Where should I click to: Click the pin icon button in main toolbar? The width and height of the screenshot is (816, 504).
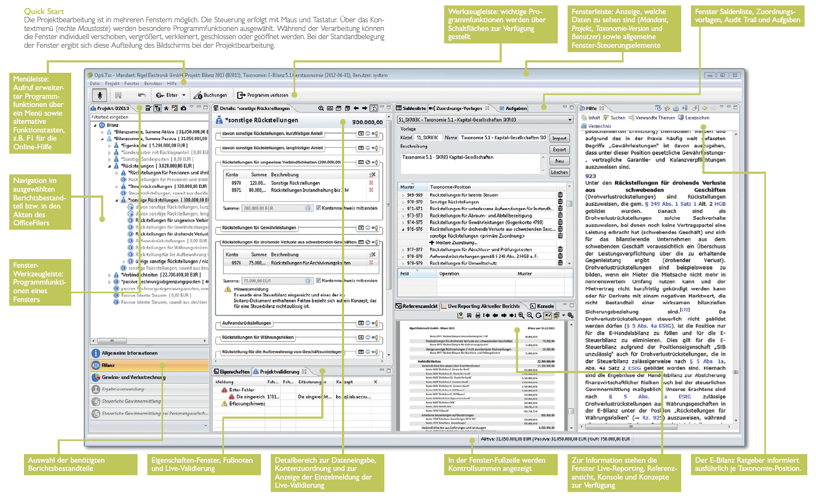click(99, 95)
